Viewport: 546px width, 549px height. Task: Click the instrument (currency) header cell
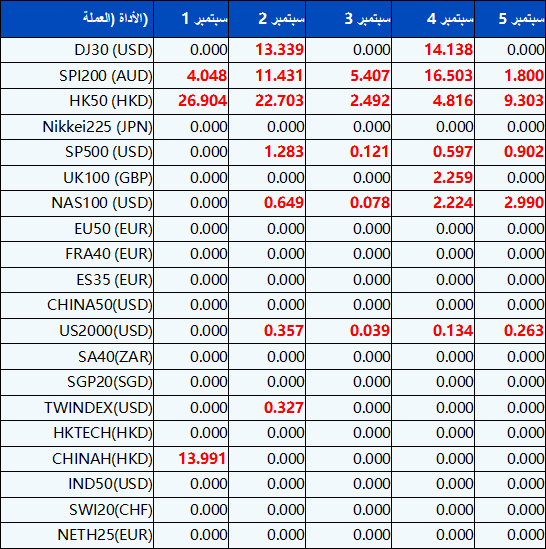pos(77,19)
